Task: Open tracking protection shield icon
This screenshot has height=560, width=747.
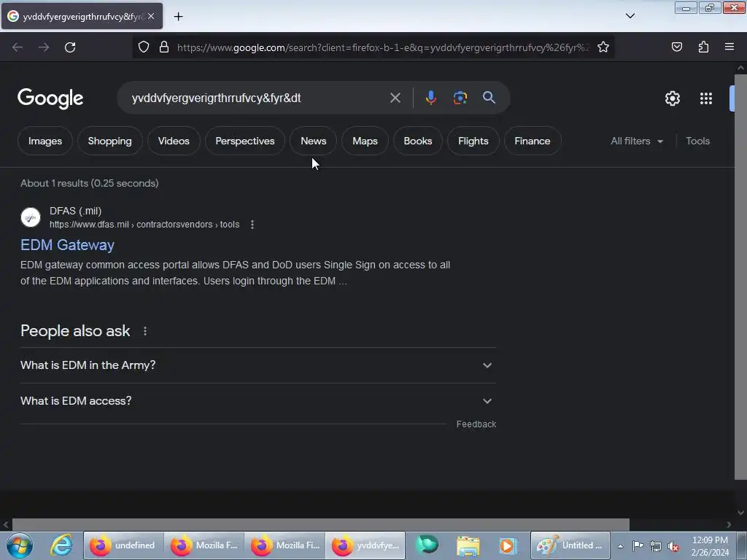Action: coord(144,47)
